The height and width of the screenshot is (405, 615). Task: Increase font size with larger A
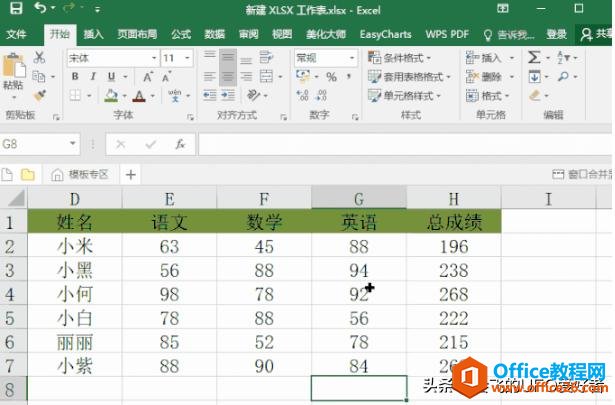point(148,76)
